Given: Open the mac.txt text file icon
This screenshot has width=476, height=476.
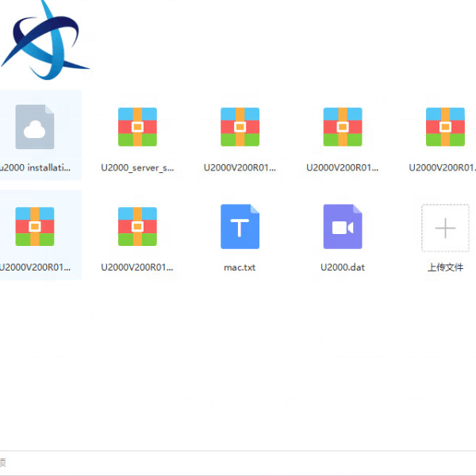Looking at the screenshot, I should coord(240,227).
